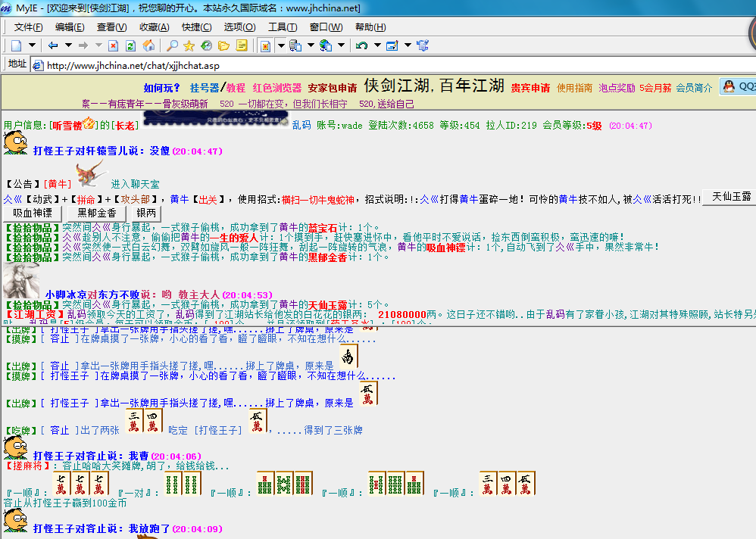Viewport: 756px width, 539px height.
Task: Click the grey Forward arrow
Action: tap(83, 45)
